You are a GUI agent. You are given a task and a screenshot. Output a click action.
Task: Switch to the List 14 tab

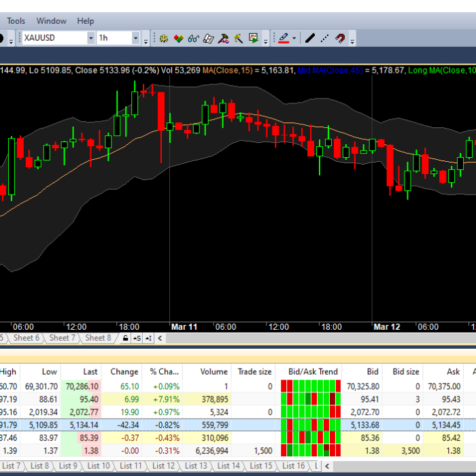pyautogui.click(x=228, y=466)
